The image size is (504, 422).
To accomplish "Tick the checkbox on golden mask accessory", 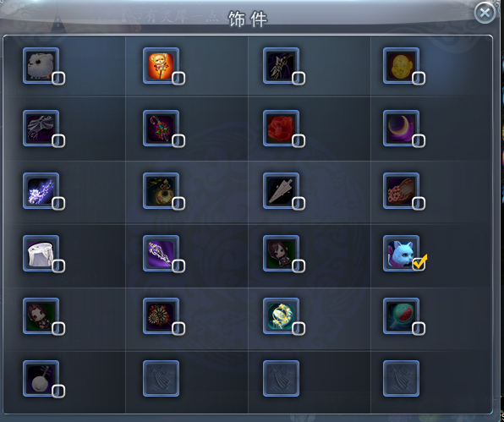I will [x=419, y=79].
